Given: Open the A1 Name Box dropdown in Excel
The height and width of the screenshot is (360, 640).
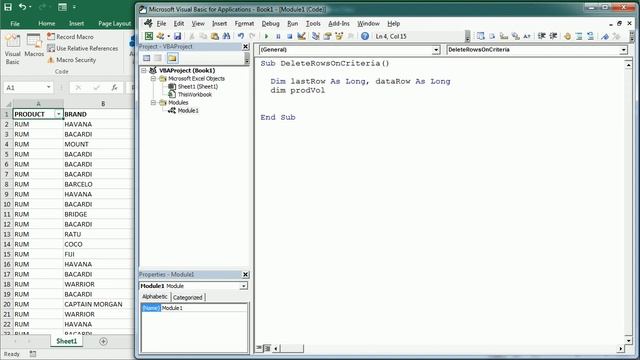Looking at the screenshot, I should 49,87.
